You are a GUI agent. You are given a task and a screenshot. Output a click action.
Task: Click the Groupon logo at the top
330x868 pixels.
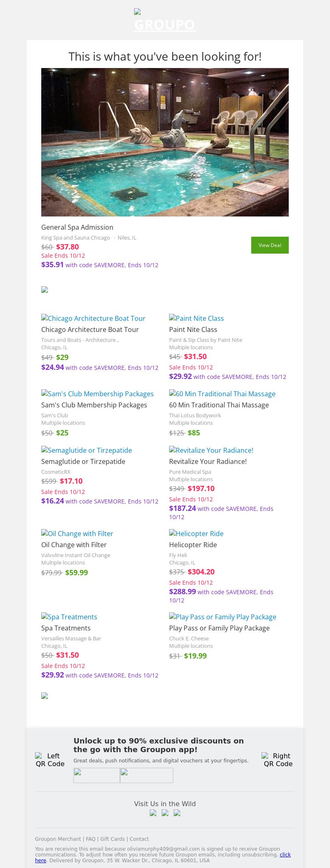pyautogui.click(x=165, y=21)
